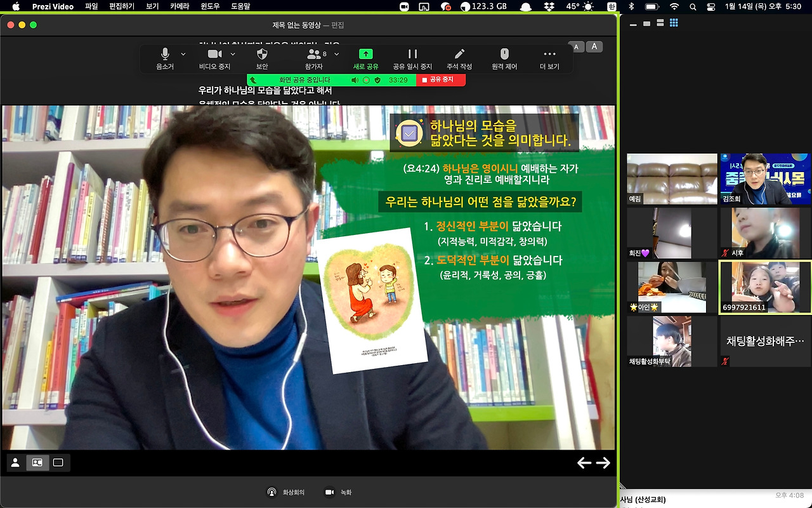Switch thumbnails to stacked strip view
This screenshot has height=508, width=812.
660,23
